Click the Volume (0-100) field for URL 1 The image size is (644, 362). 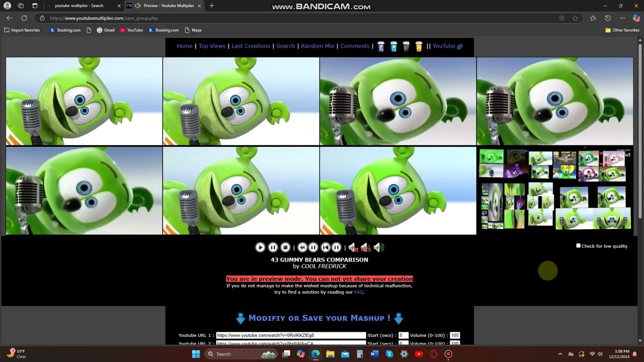[x=455, y=335]
